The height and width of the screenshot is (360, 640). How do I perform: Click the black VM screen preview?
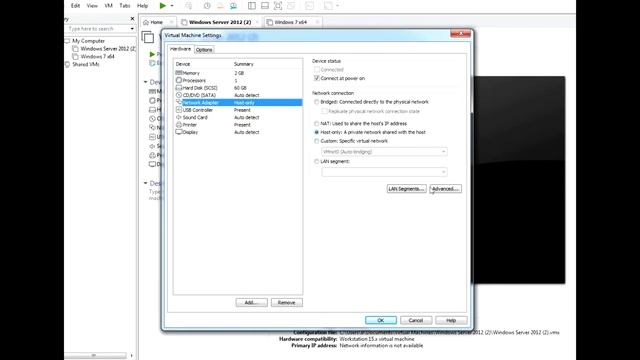pyautogui.click(x=519, y=180)
